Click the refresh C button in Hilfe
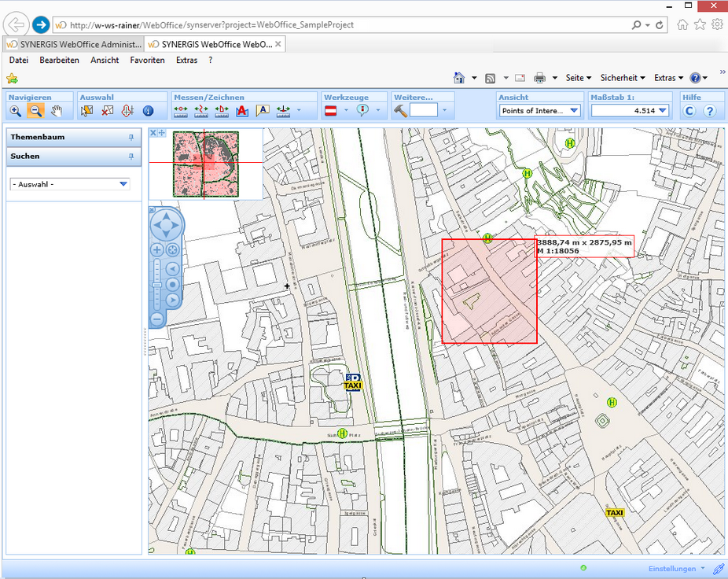The height and width of the screenshot is (579, 728). click(689, 111)
